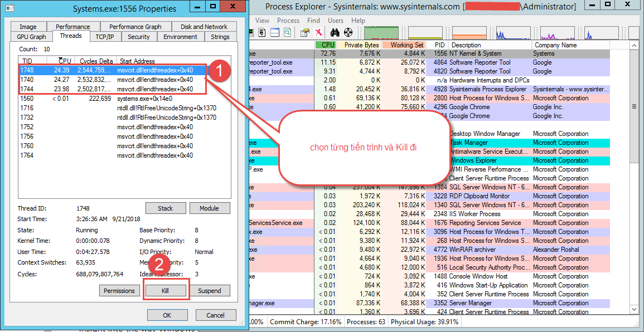The width and height of the screenshot is (644, 332).
Task: Select thread row with TID 1732
Action: tap(124, 118)
